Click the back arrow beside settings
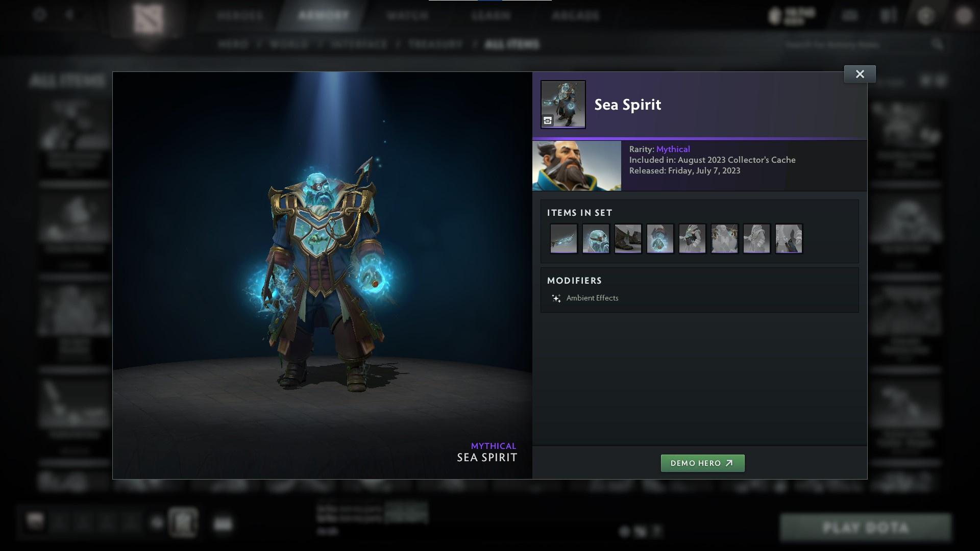980x551 pixels. point(69,15)
